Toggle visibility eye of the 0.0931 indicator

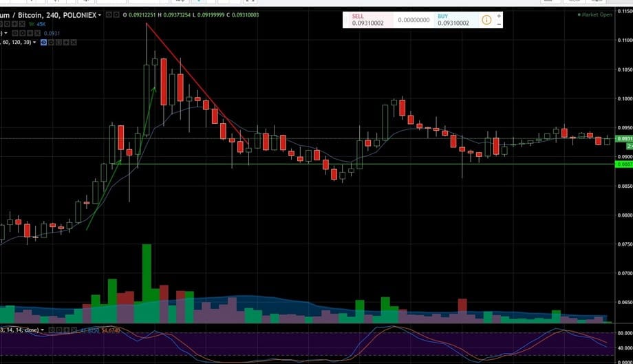[15, 33]
